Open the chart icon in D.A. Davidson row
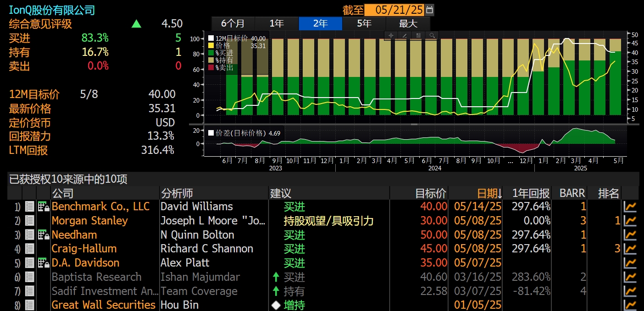 click(x=631, y=263)
